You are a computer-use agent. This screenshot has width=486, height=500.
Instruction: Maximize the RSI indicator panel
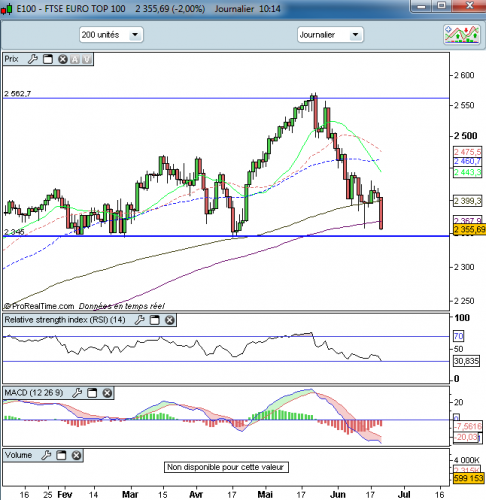coord(154,320)
